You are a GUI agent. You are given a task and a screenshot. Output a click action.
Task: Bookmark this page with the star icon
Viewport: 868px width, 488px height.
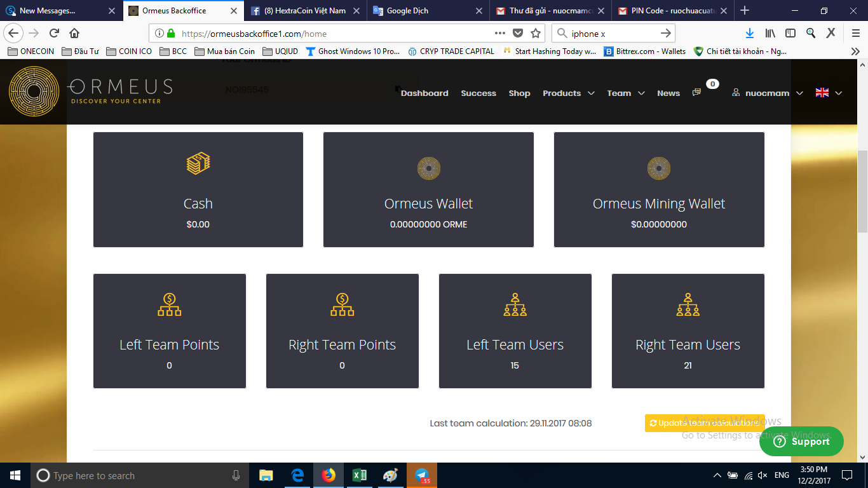click(x=536, y=33)
